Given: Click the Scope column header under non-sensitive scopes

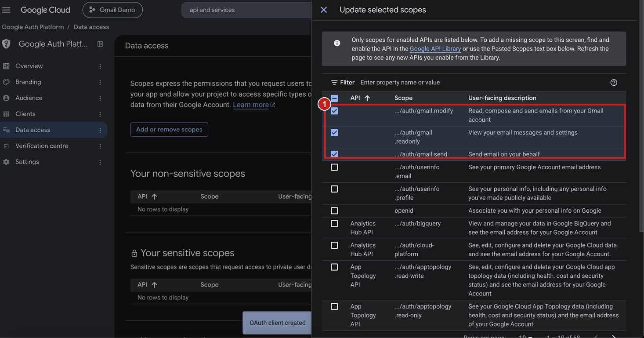Looking at the screenshot, I should [x=210, y=196].
